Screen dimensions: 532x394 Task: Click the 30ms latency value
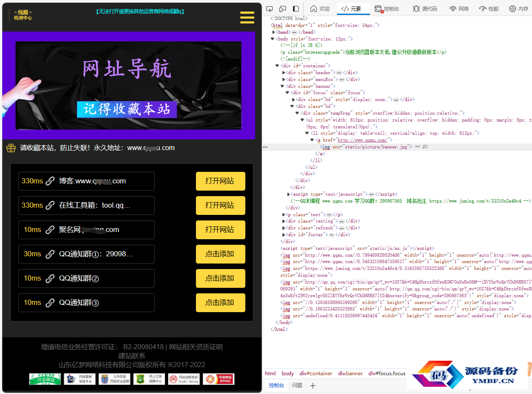click(32, 254)
